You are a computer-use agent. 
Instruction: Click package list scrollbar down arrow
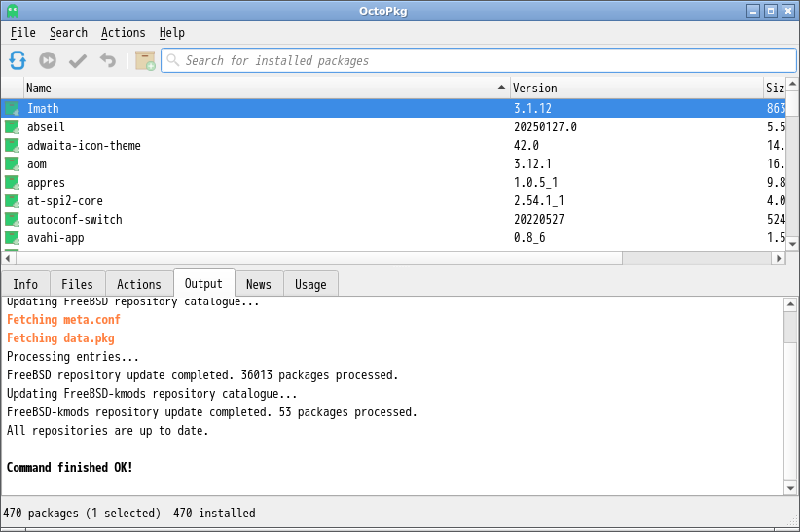click(792, 244)
